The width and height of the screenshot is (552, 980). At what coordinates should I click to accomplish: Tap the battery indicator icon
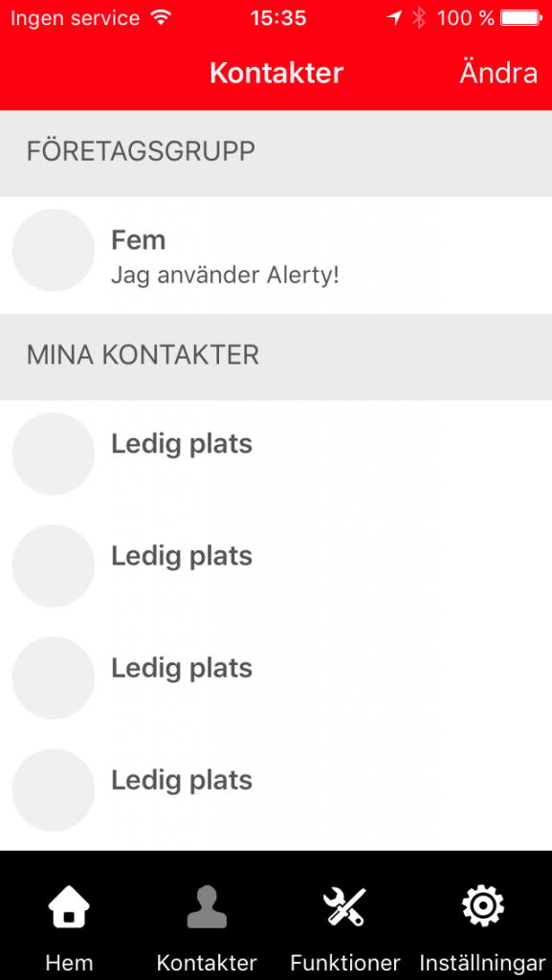tap(522, 18)
